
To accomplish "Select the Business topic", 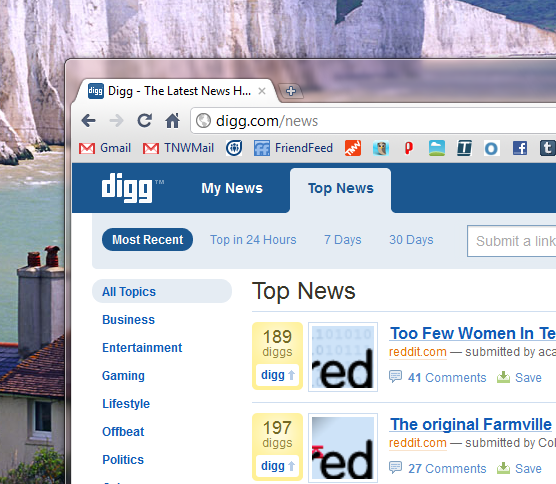I will pyautogui.click(x=128, y=320).
